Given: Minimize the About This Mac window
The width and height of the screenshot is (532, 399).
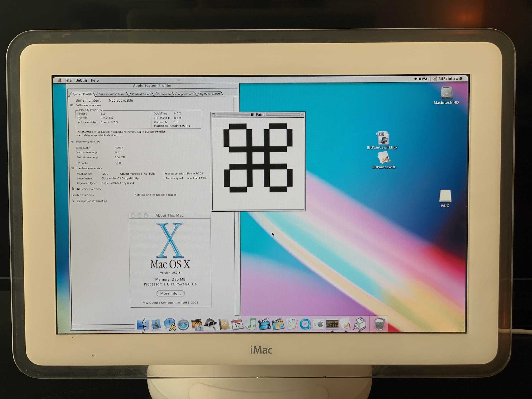Looking at the screenshot, I should point(140,216).
